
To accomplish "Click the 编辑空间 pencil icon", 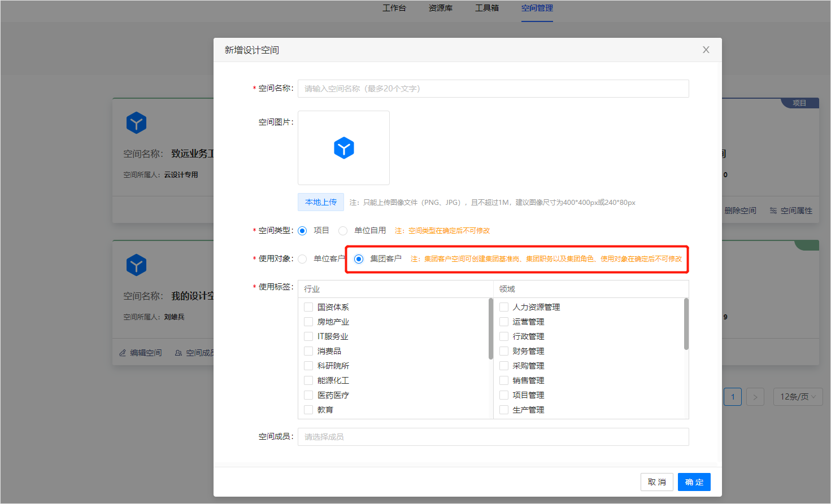I will click(123, 353).
